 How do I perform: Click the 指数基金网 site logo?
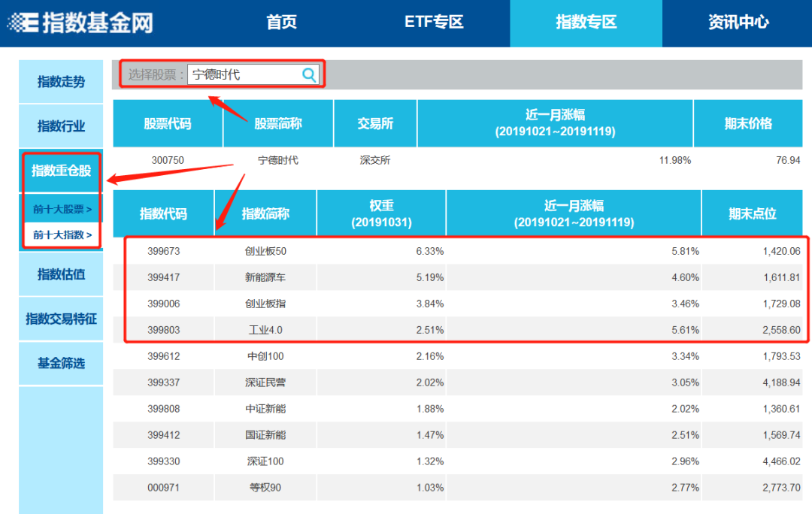pos(80,23)
